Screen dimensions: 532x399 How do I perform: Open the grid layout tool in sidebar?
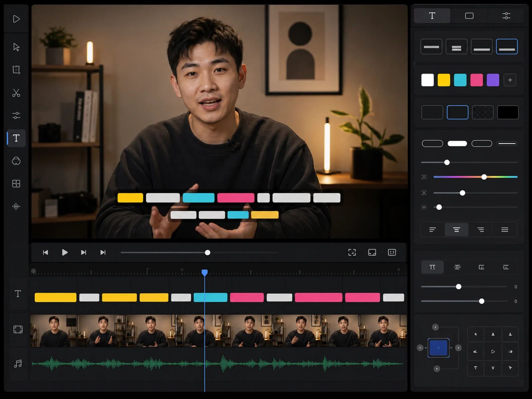(16, 184)
